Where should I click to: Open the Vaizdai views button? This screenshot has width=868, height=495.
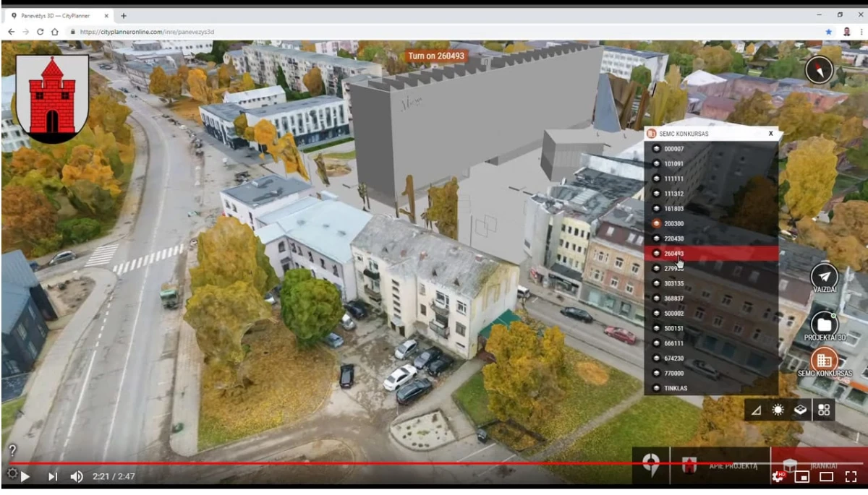click(824, 277)
